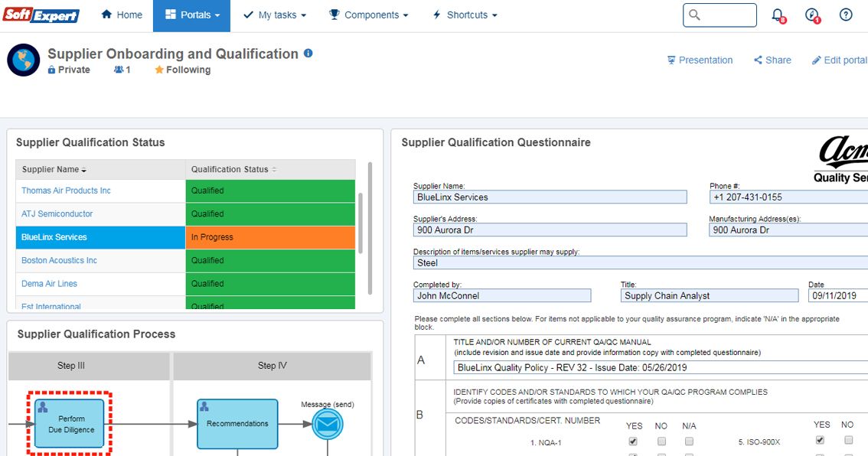Click the Supplier's Address field

550,230
